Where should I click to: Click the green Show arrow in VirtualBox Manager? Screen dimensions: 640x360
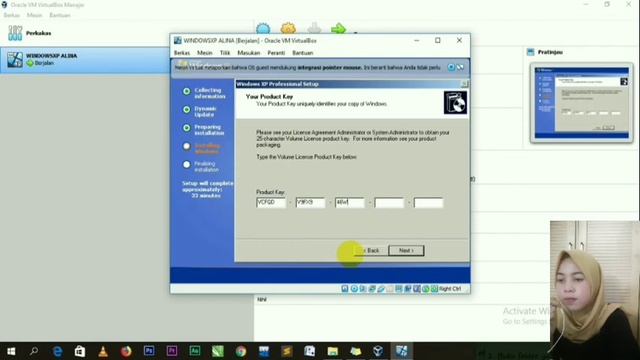338,29
